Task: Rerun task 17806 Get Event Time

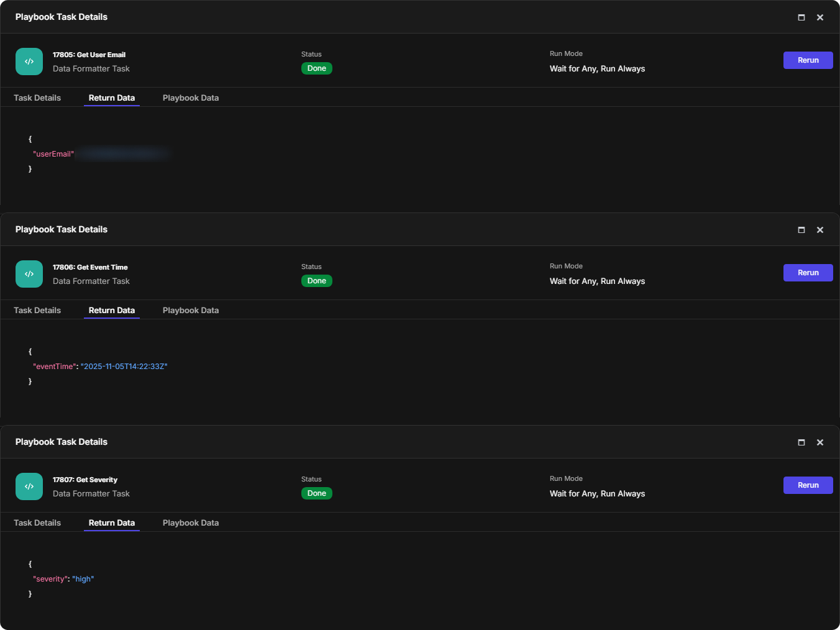Action: 808,273
